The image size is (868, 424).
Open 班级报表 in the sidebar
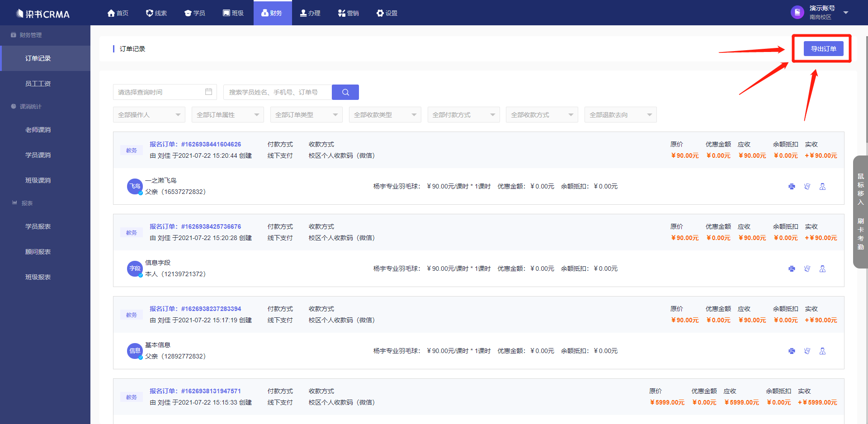[x=45, y=277]
